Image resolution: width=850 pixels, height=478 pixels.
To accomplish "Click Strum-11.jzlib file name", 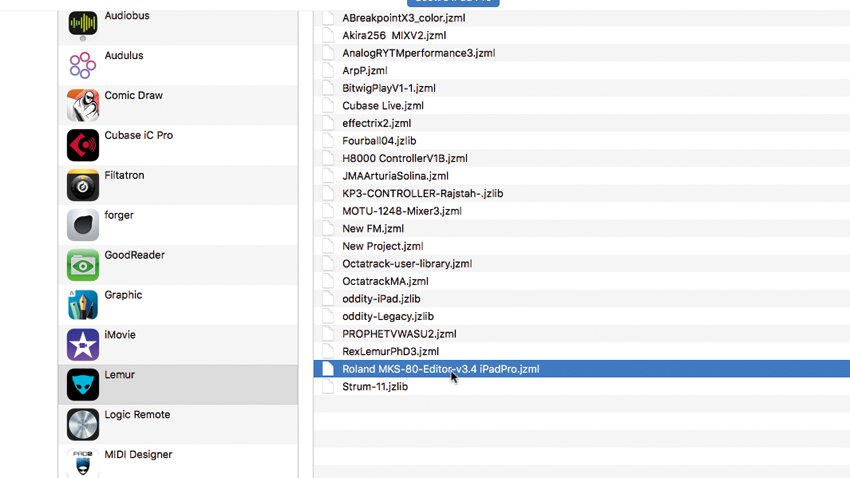I will click(x=375, y=386).
